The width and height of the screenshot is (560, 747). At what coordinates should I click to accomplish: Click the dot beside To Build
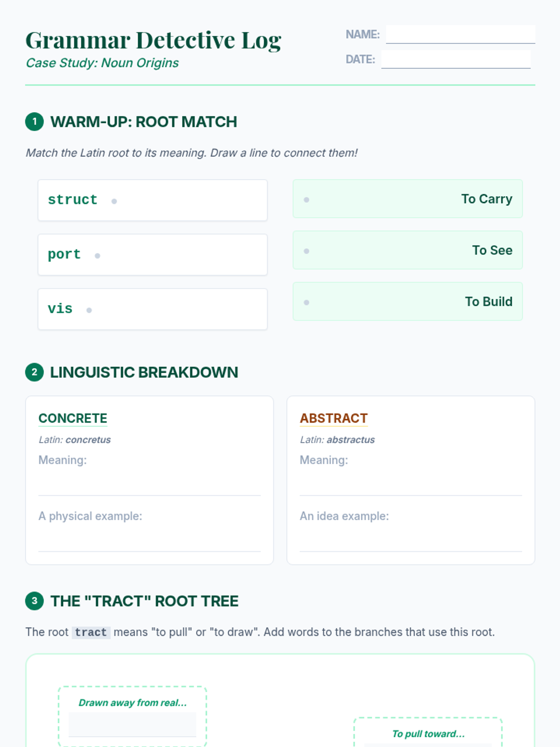307,303
